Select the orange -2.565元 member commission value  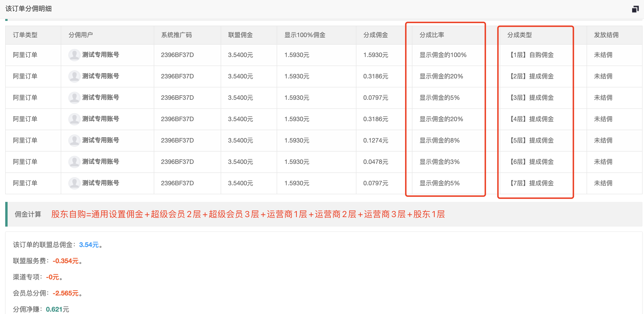[x=65, y=293]
